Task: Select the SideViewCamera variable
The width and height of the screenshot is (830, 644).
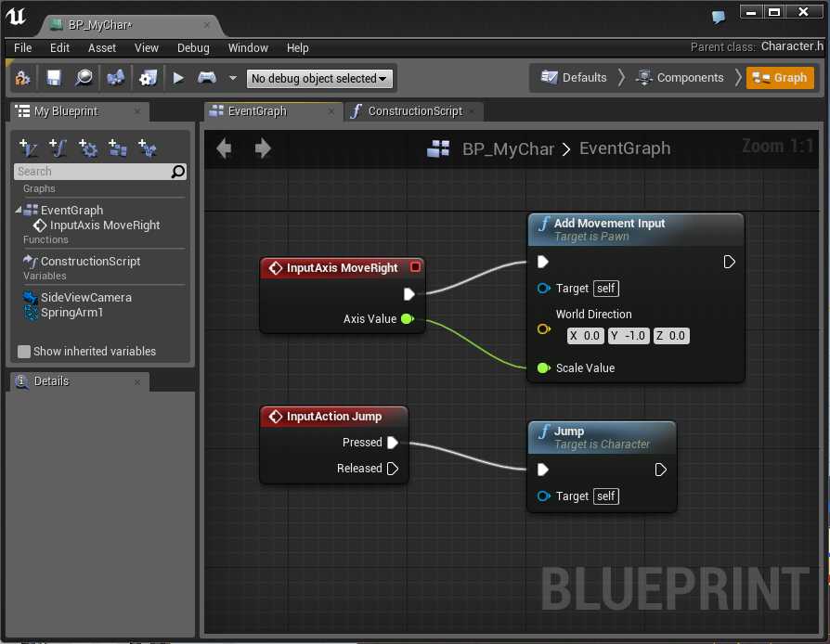Action: pos(78,297)
